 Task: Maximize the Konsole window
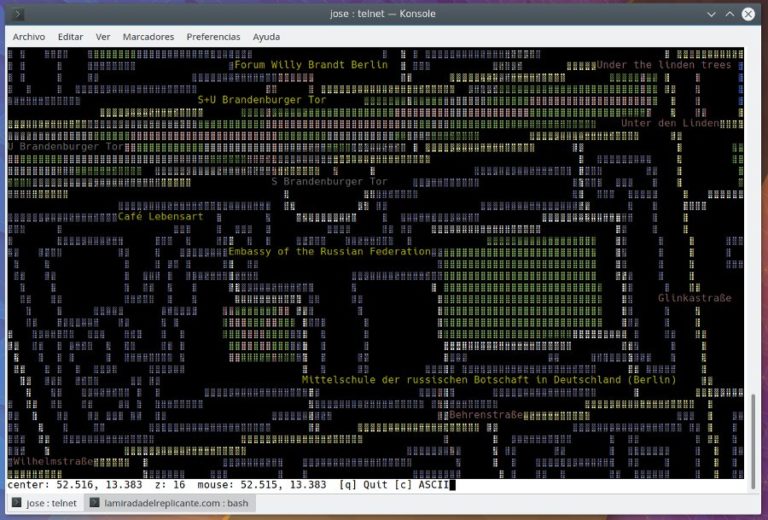click(x=729, y=14)
